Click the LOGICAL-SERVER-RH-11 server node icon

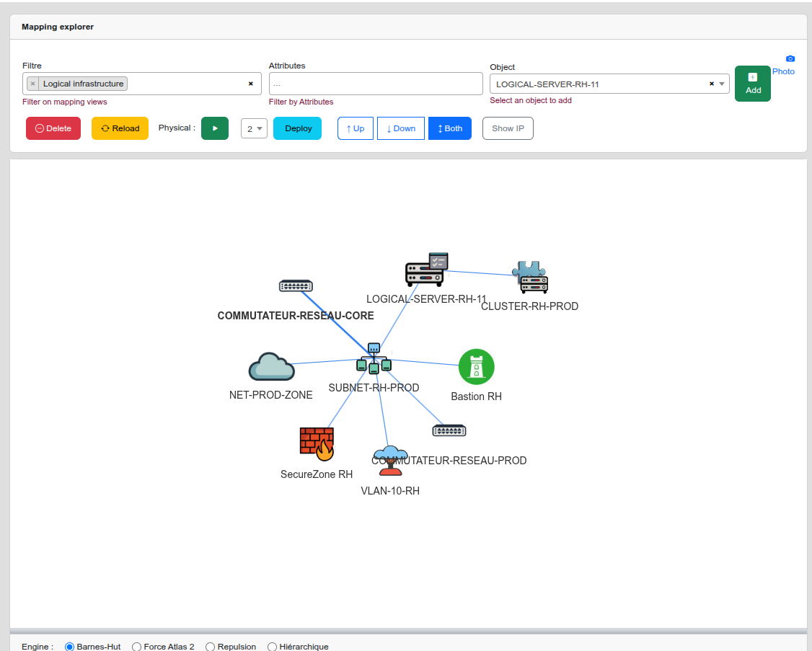click(425, 271)
